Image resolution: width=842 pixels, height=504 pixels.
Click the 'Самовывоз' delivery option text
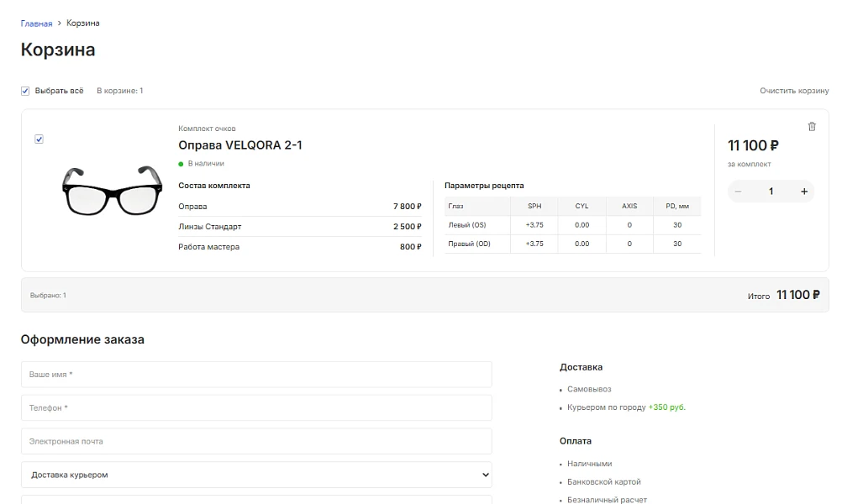tap(589, 389)
